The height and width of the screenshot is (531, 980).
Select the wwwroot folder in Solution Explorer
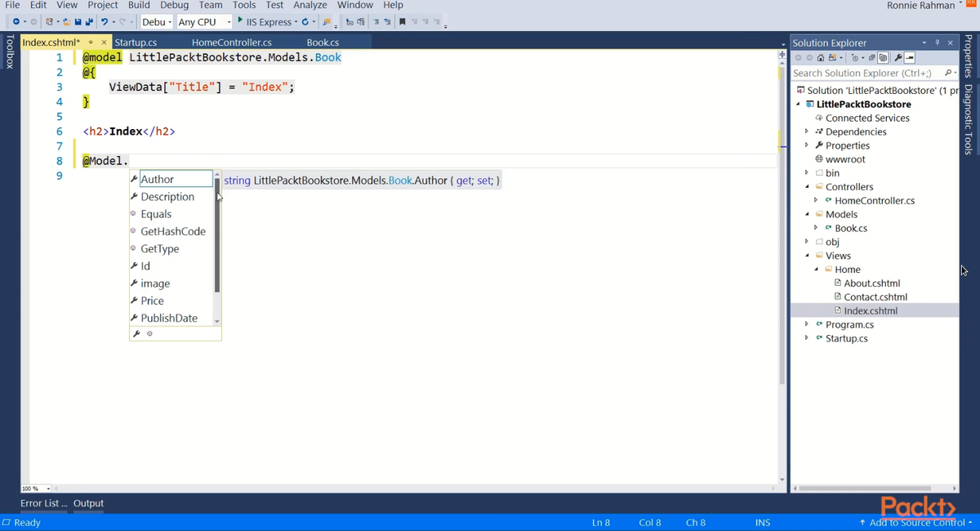844,159
